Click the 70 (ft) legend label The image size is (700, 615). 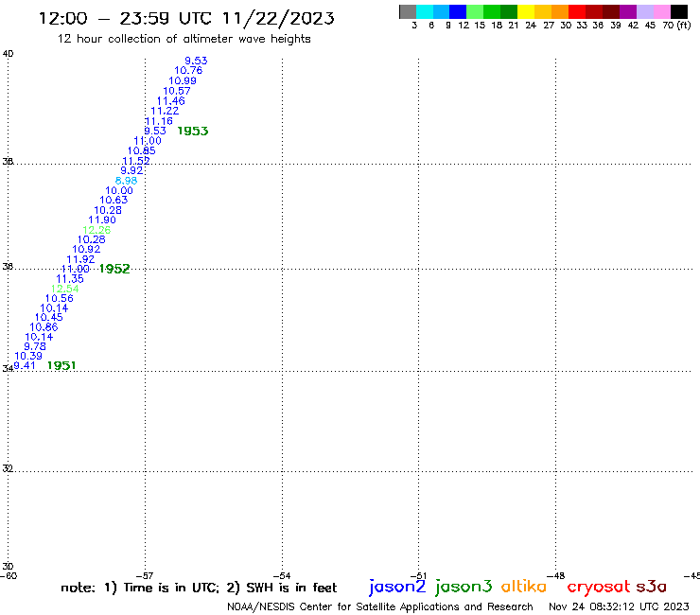pyautogui.click(x=676, y=25)
